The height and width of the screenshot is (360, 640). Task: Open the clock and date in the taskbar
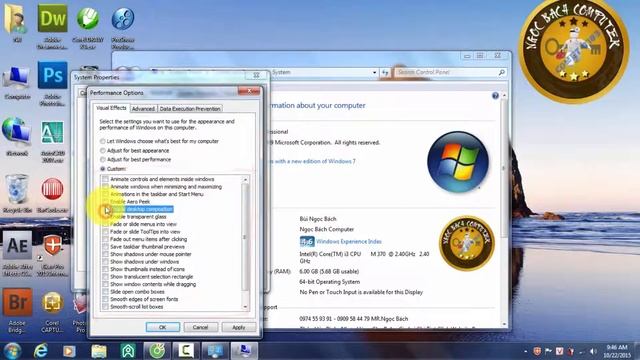(616, 351)
